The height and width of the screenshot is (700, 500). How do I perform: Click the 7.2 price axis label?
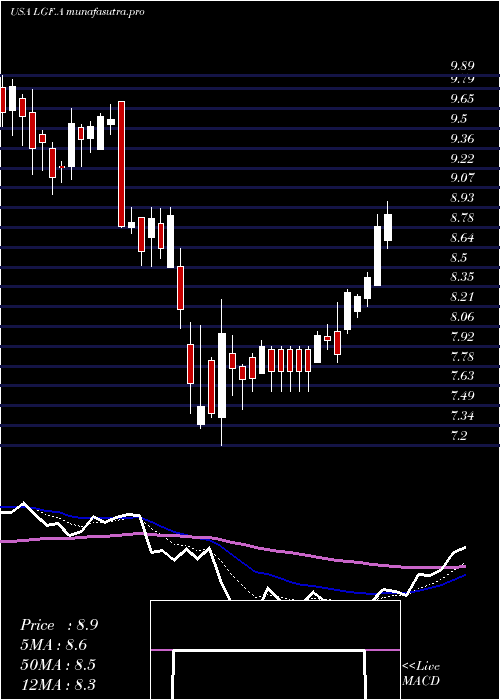coord(459,436)
